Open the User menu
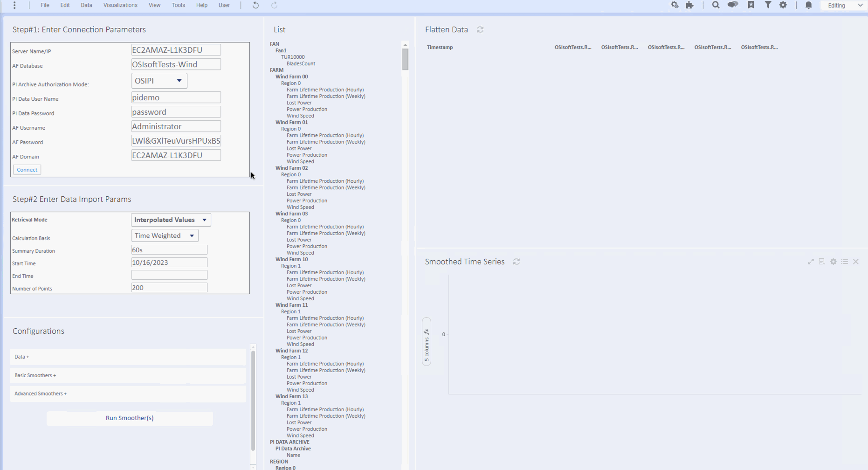The width and height of the screenshot is (868, 470). tap(224, 5)
